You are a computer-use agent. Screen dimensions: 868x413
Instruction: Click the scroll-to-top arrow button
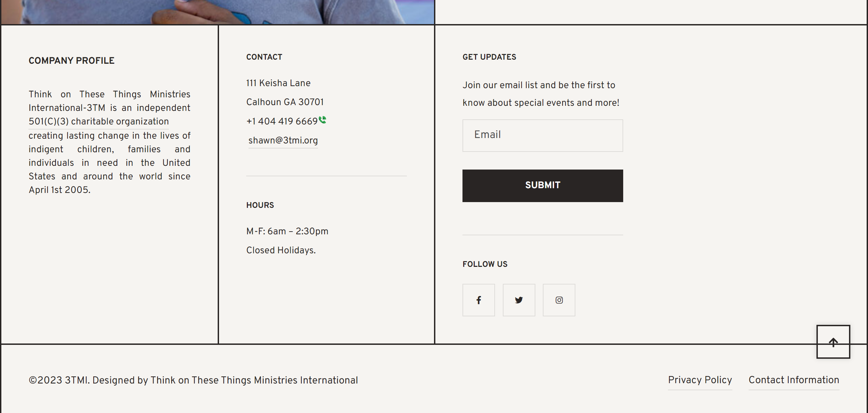click(x=833, y=342)
